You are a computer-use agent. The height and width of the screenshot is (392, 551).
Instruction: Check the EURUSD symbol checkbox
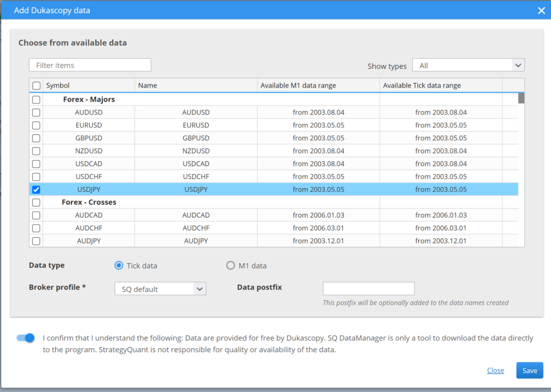36,125
